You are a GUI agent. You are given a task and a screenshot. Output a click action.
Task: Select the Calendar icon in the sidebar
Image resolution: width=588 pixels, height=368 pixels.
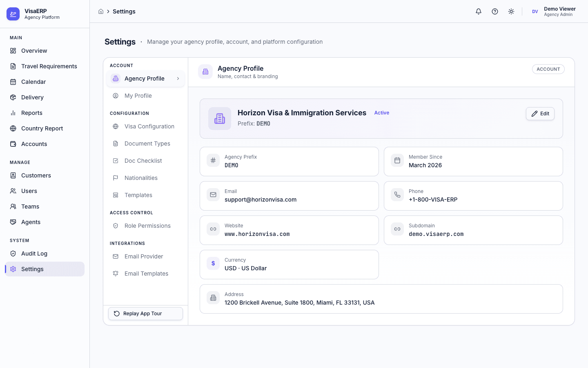[x=13, y=82]
